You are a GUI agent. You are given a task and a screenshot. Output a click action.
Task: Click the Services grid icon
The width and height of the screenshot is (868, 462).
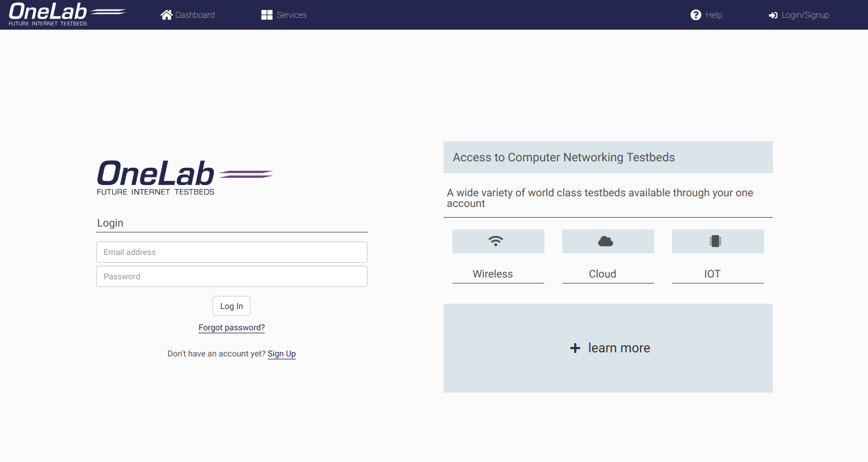[x=267, y=15]
